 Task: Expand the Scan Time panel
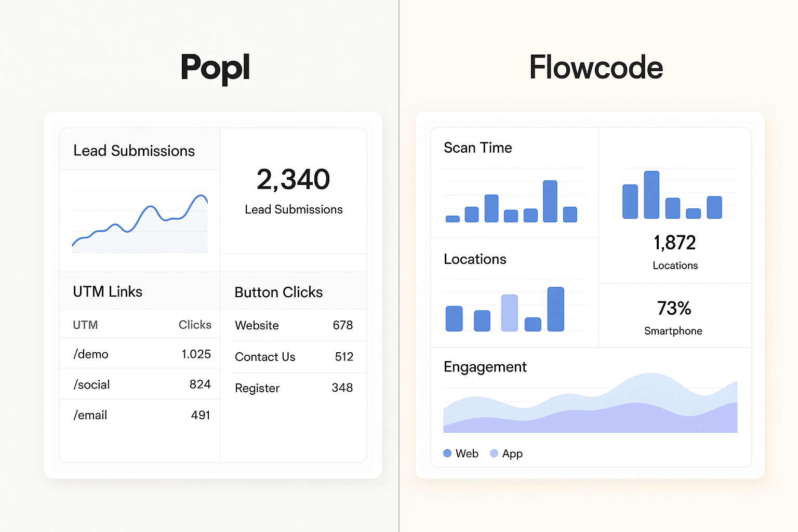click(477, 148)
